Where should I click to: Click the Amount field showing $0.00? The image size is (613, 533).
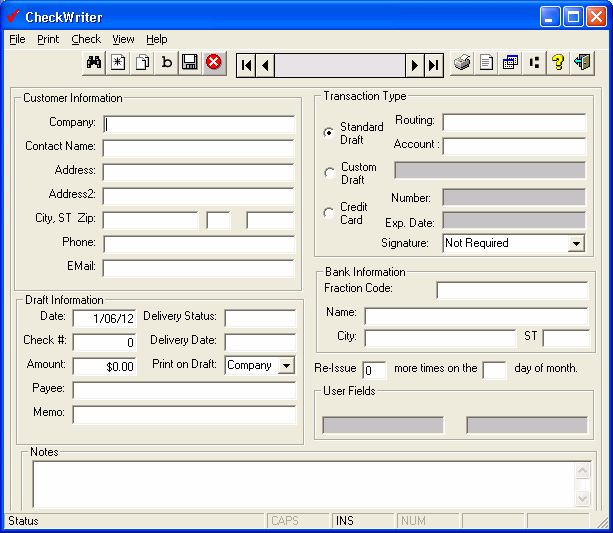[x=104, y=366]
